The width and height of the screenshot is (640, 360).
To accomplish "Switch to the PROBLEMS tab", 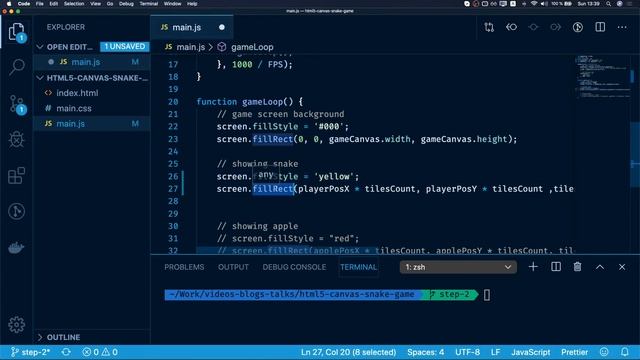I will (x=184, y=267).
